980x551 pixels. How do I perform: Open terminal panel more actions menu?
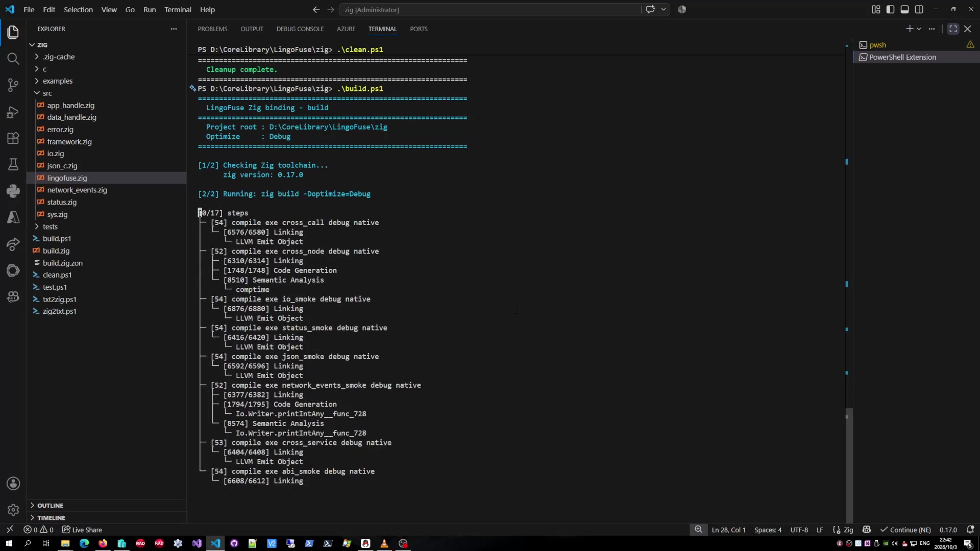point(932,29)
